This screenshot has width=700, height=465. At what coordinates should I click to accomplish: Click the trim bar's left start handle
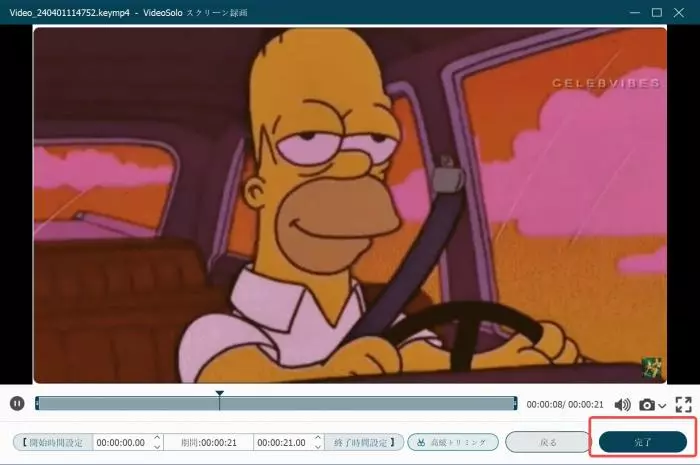37,403
